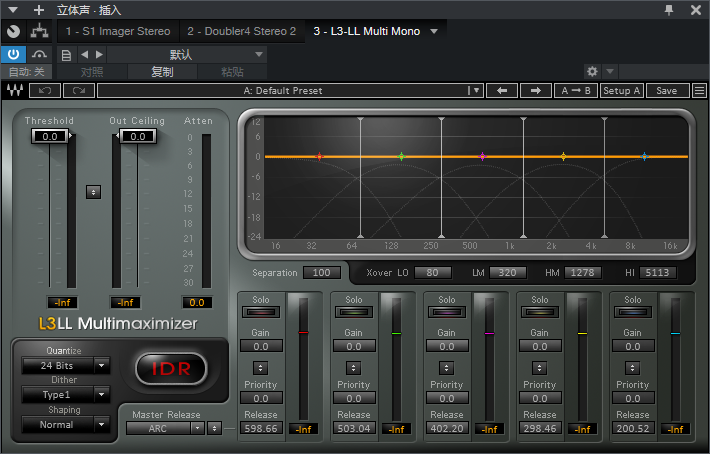Go to next host preset arrow
The image size is (710, 454).
[99, 55]
